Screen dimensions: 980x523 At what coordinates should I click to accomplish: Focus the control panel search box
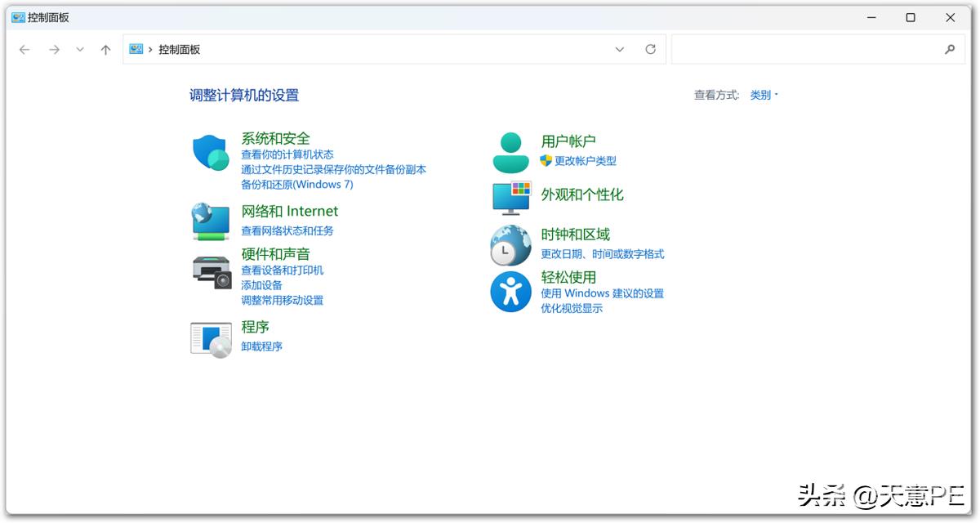806,49
